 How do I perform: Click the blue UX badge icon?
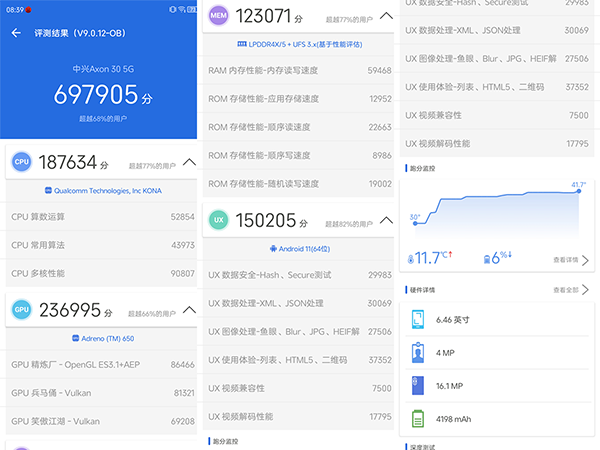[x=218, y=221]
